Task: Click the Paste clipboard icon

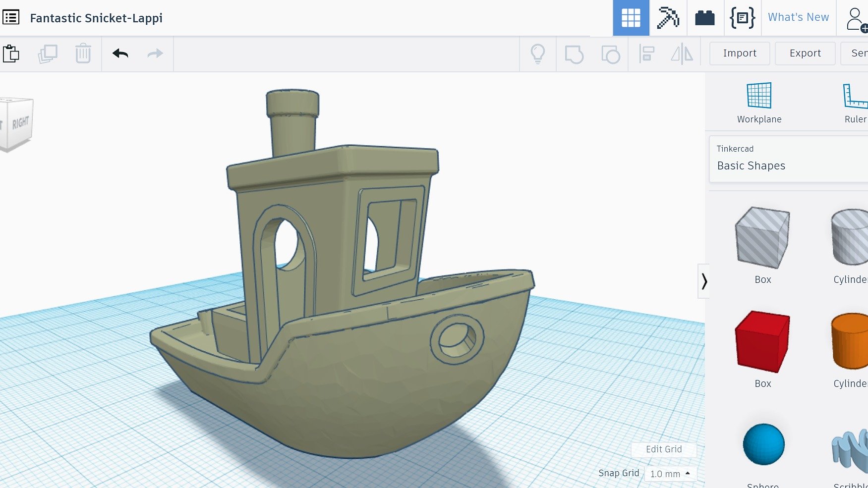Action: click(11, 54)
